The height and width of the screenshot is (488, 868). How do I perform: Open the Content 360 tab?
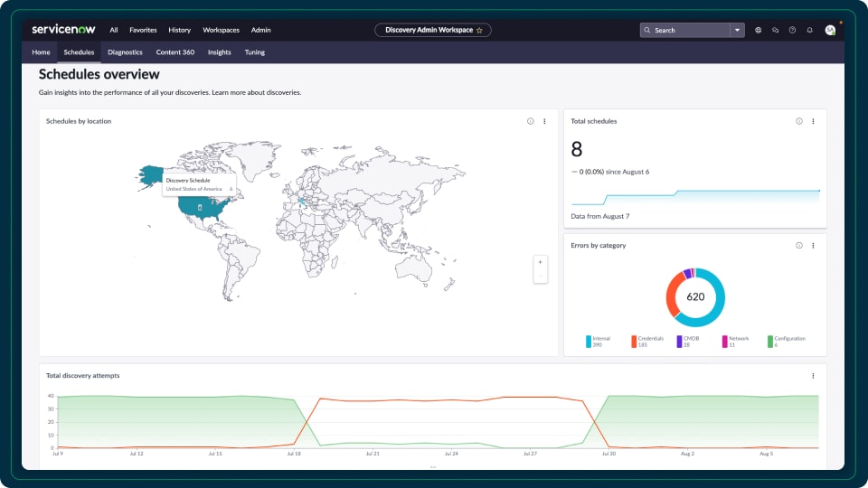tap(175, 52)
